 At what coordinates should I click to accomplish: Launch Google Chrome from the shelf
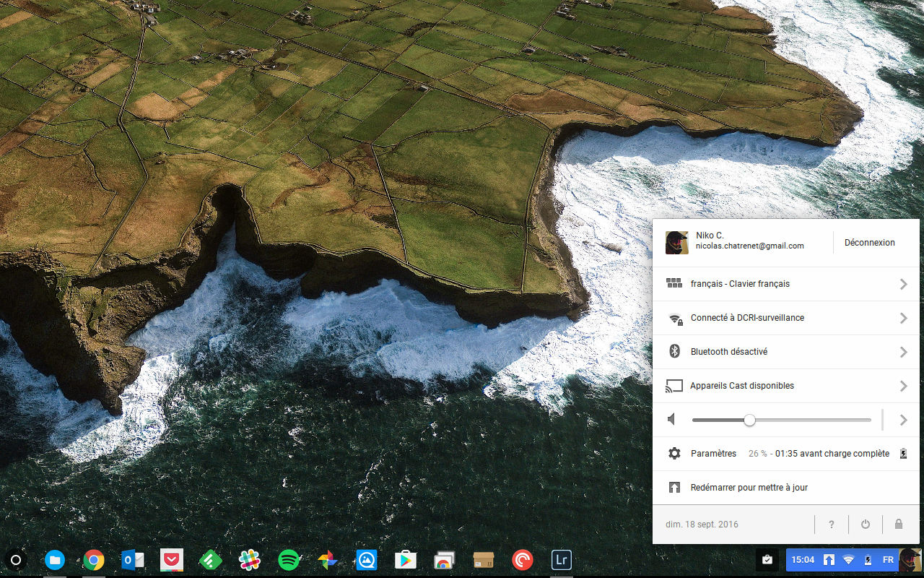[93, 560]
